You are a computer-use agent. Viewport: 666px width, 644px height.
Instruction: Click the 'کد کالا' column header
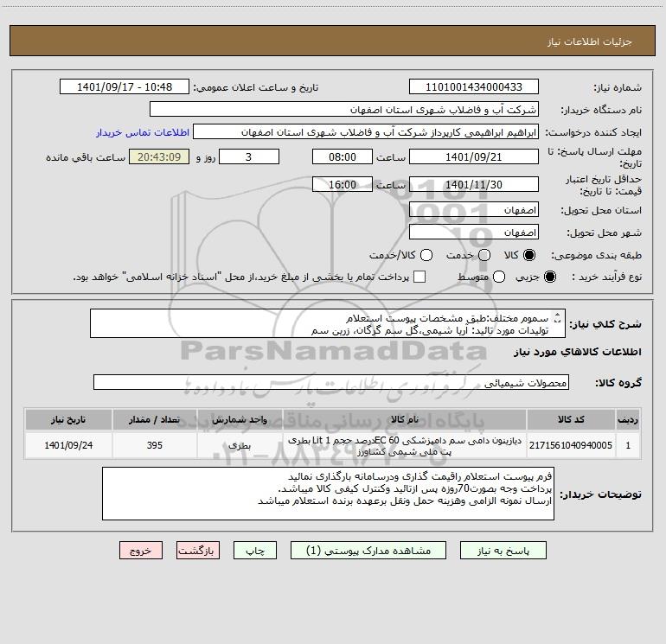click(x=571, y=419)
